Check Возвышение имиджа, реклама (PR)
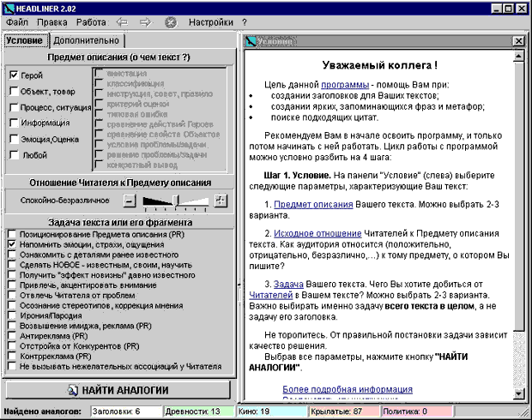532x420 pixels. point(12,326)
